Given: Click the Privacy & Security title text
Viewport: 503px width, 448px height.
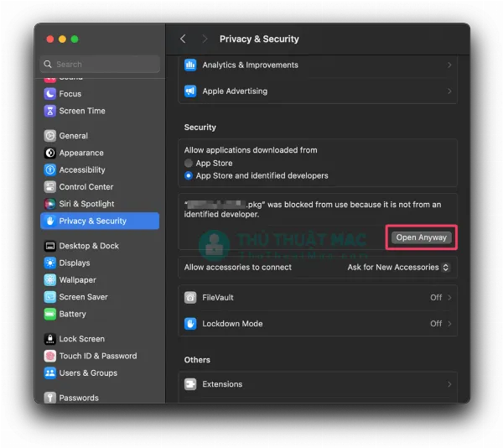Looking at the screenshot, I should (x=259, y=39).
